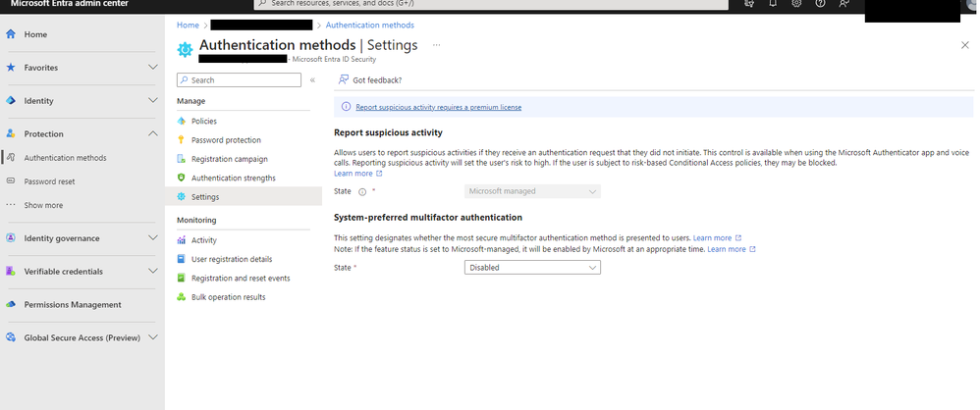Open 'Report suspicious activity requires a premium license' link
Screen dimensions: 980x410
click(439, 107)
